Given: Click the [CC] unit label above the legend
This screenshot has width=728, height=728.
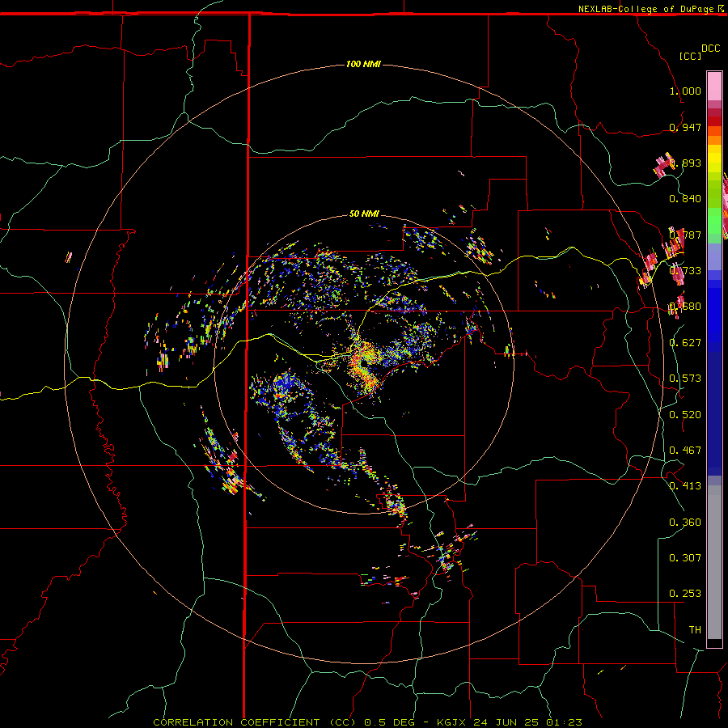Looking at the screenshot, I should pyautogui.click(x=690, y=56).
